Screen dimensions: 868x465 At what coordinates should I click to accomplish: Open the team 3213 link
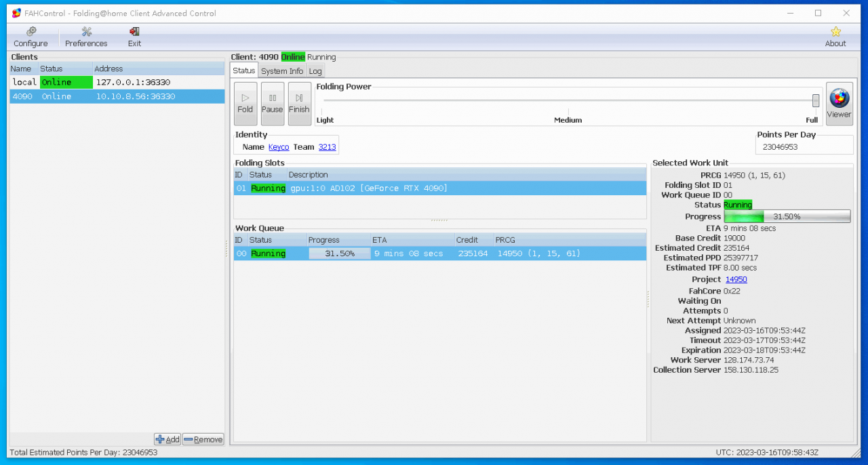pyautogui.click(x=328, y=147)
